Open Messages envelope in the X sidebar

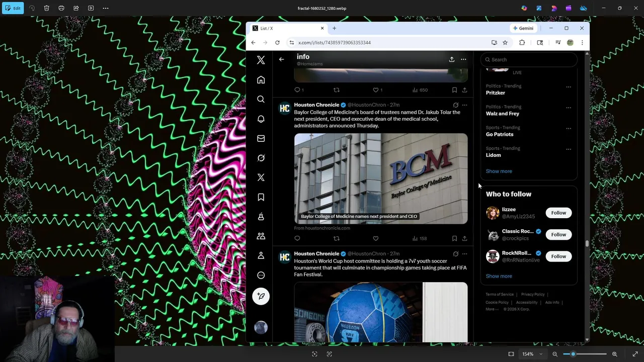[261, 138]
